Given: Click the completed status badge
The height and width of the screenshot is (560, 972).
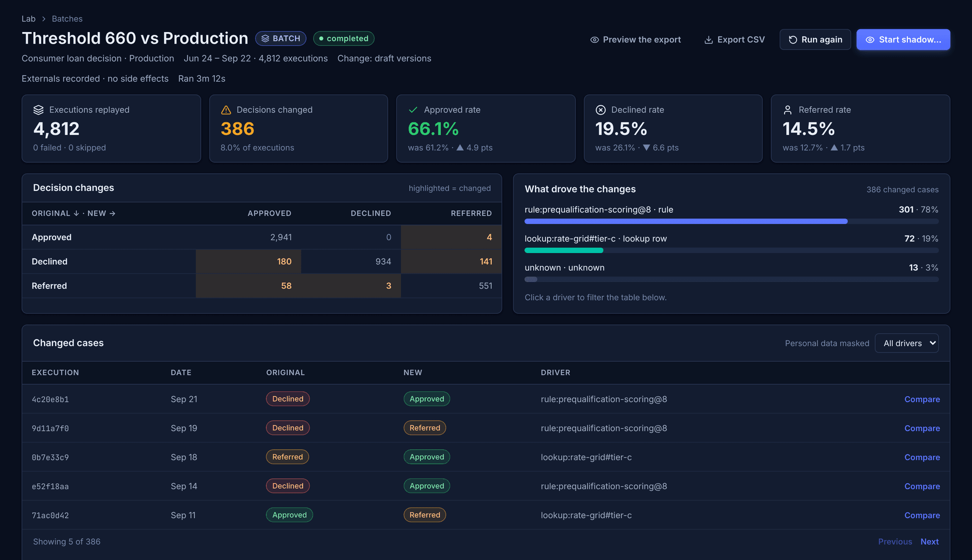Looking at the screenshot, I should pyautogui.click(x=344, y=38).
